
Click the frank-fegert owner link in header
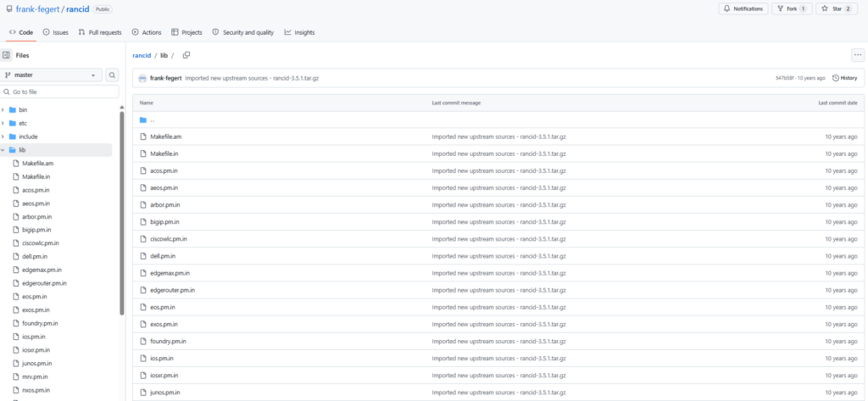point(37,8)
